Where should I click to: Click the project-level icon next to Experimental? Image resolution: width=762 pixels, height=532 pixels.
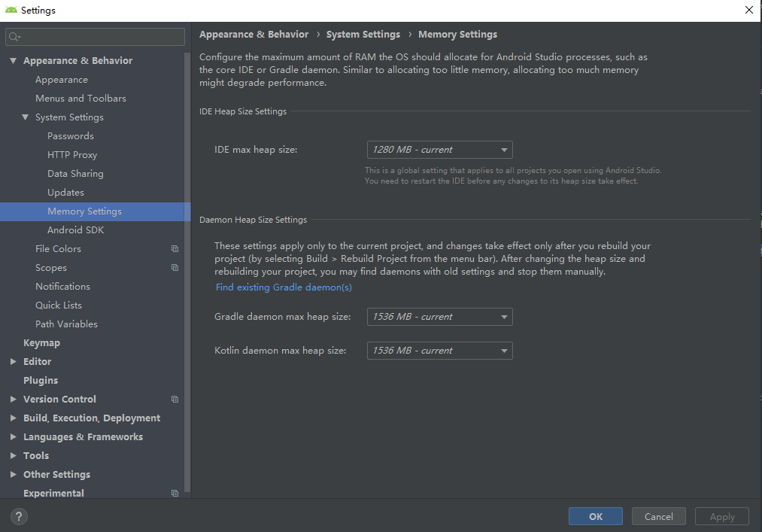pos(175,493)
